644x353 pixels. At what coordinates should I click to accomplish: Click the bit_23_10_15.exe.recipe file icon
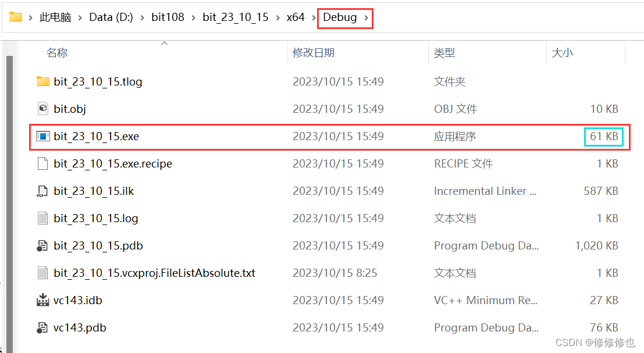[x=42, y=163]
